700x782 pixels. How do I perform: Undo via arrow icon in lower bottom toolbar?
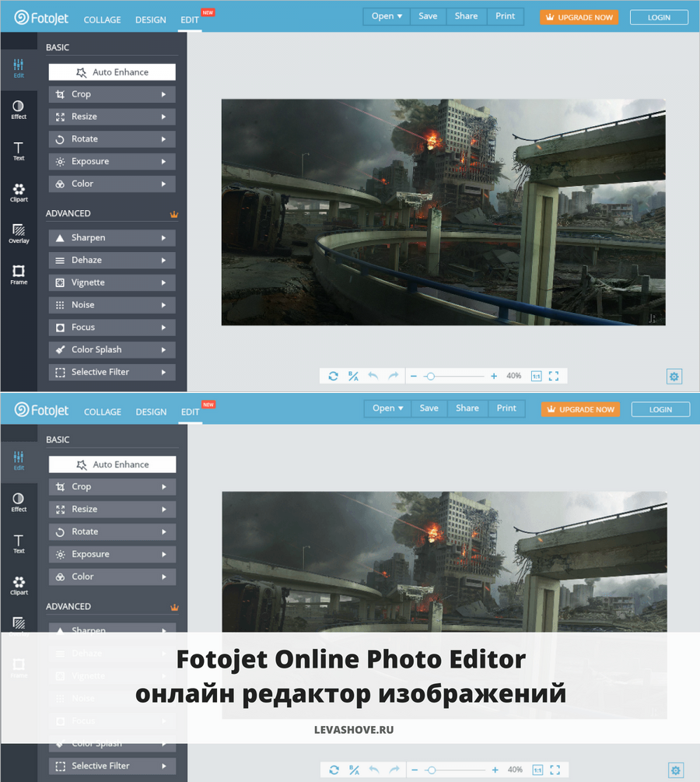[x=374, y=770]
